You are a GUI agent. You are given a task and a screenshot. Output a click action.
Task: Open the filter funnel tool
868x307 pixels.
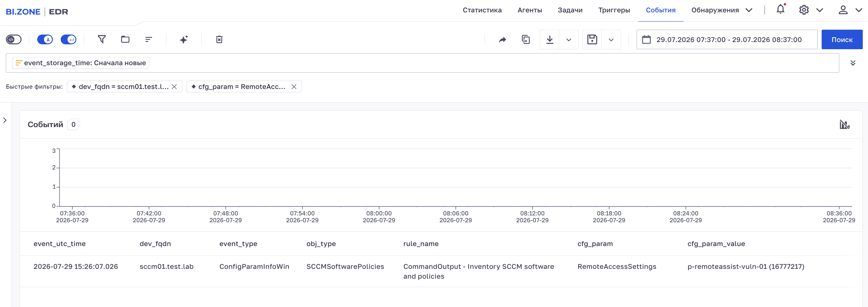[x=102, y=39]
